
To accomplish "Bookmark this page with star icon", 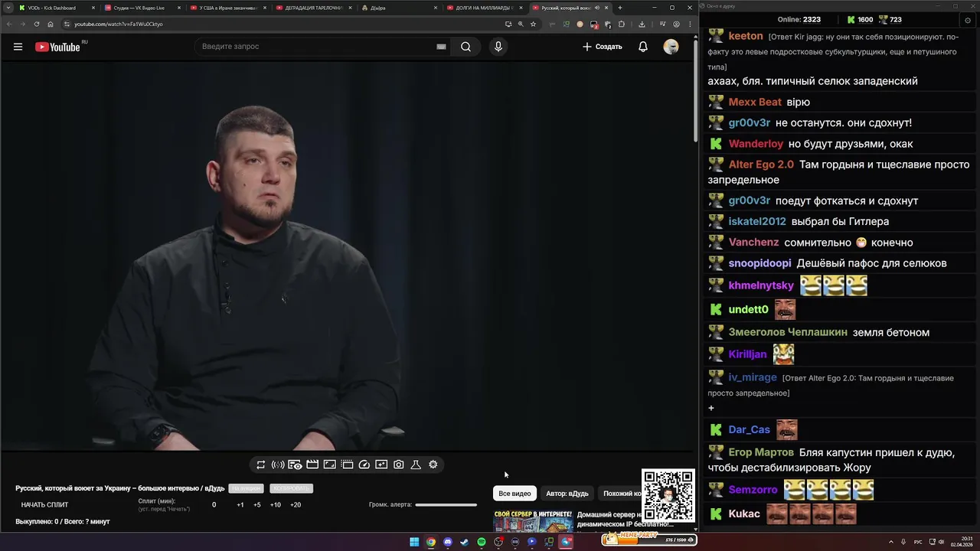I will point(533,24).
